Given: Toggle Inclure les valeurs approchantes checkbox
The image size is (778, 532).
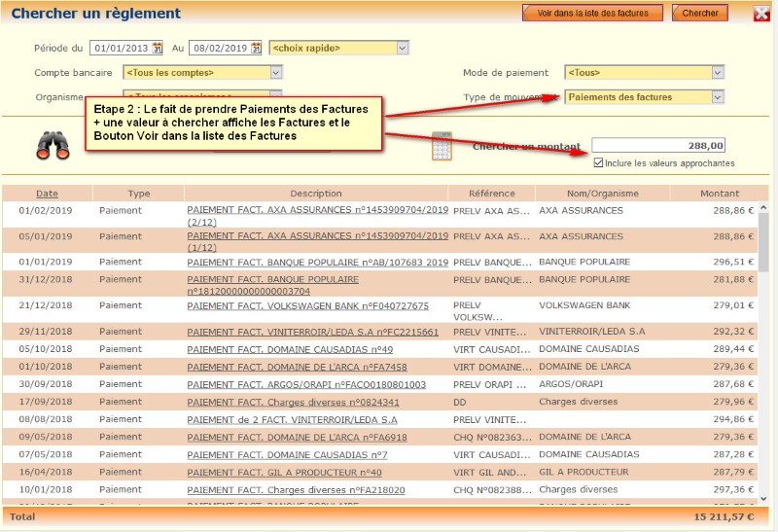Looking at the screenshot, I should [598, 162].
